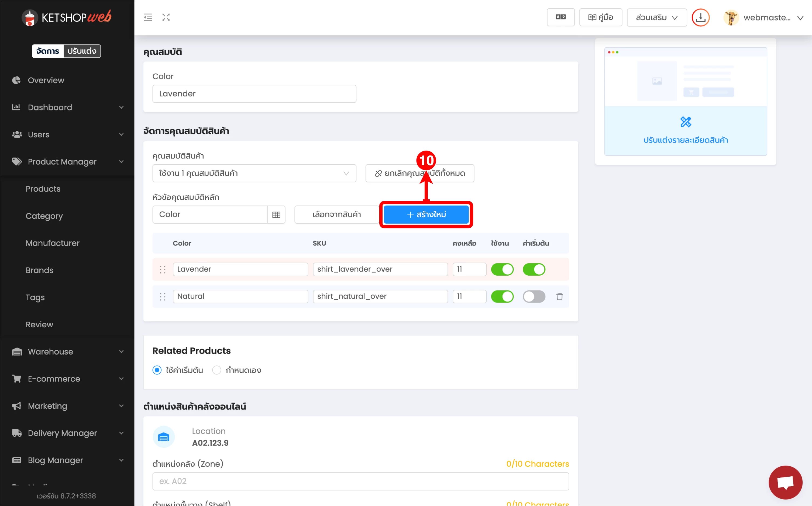Enable the Natural row default toggle
Image resolution: width=812 pixels, height=506 pixels.
pyautogui.click(x=534, y=296)
